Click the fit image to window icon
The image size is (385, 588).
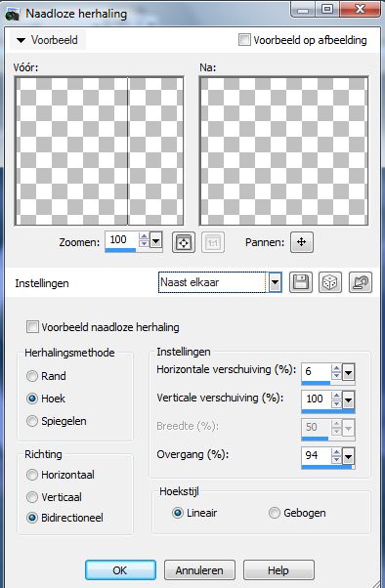tap(184, 242)
